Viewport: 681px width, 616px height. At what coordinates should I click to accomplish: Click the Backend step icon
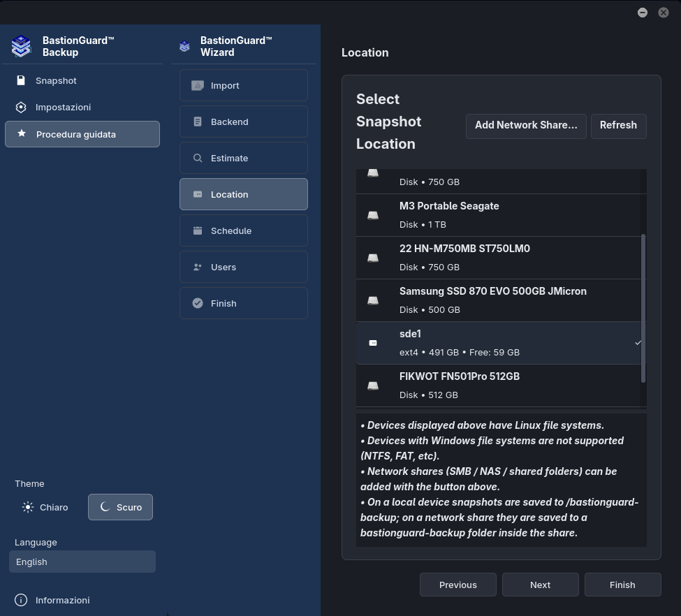(x=198, y=122)
